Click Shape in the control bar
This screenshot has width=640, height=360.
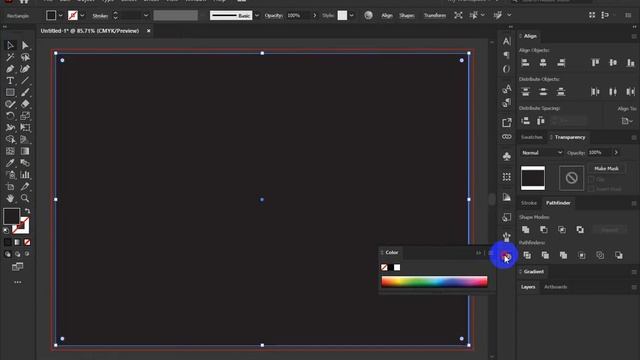[406, 16]
